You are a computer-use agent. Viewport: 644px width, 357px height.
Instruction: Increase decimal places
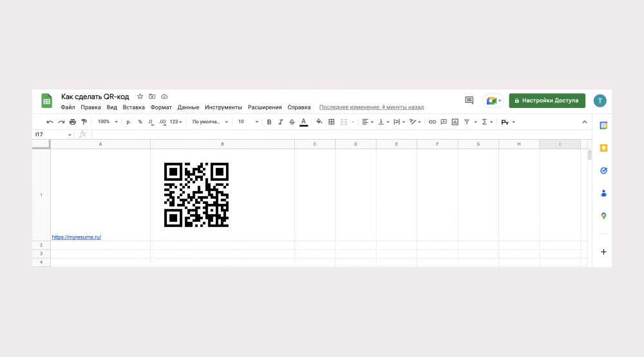tap(162, 122)
